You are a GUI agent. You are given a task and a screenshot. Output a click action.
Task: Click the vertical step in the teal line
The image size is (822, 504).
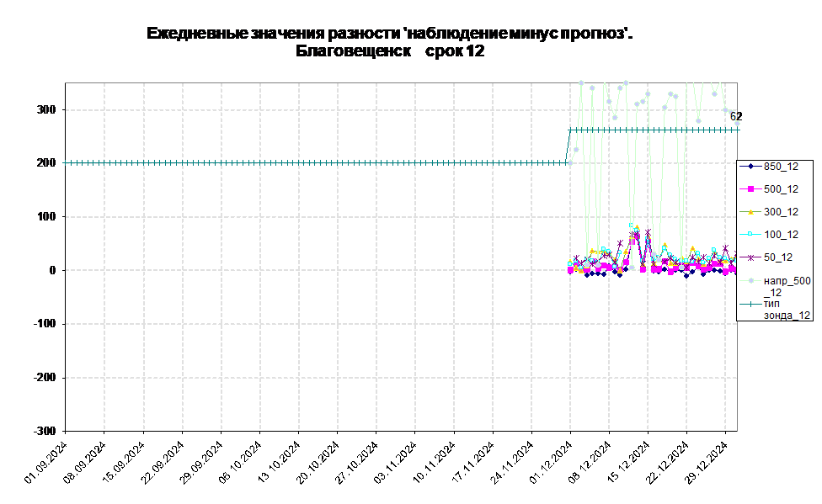click(570, 146)
